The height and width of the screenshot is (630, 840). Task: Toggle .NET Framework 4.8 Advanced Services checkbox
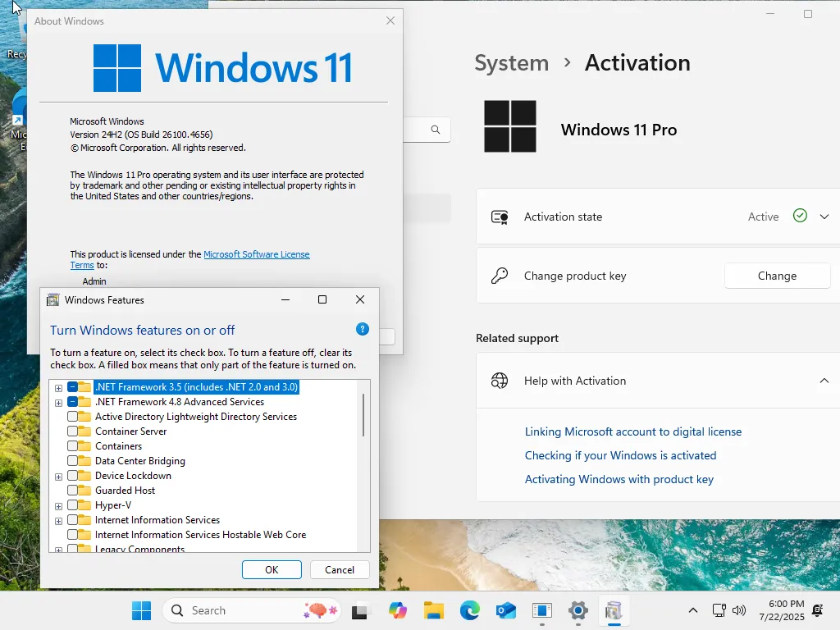click(x=72, y=402)
